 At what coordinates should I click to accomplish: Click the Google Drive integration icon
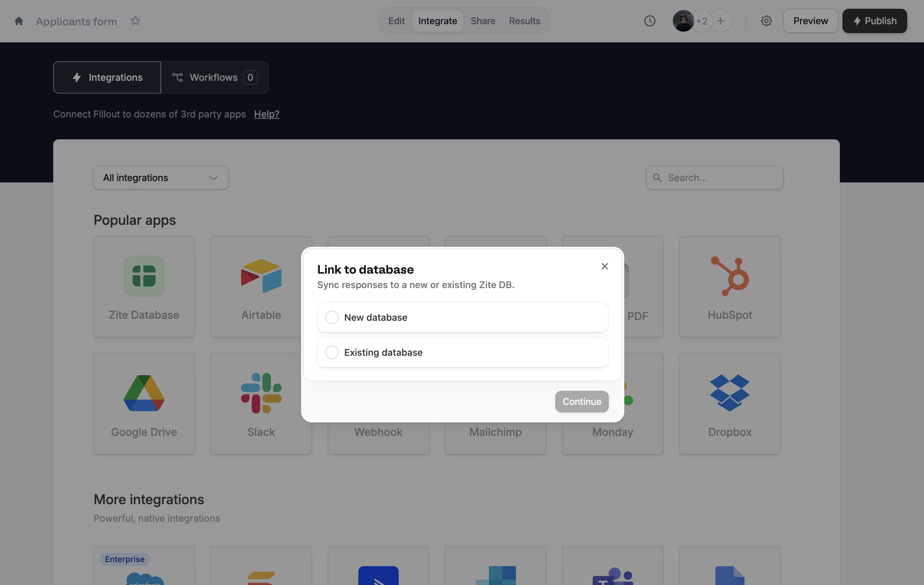[144, 393]
